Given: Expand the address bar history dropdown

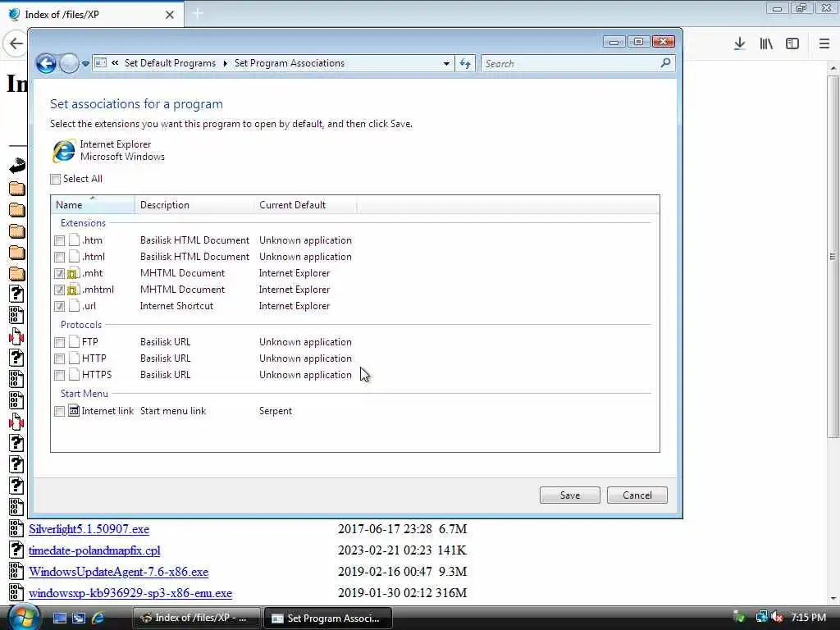Looking at the screenshot, I should 446,63.
